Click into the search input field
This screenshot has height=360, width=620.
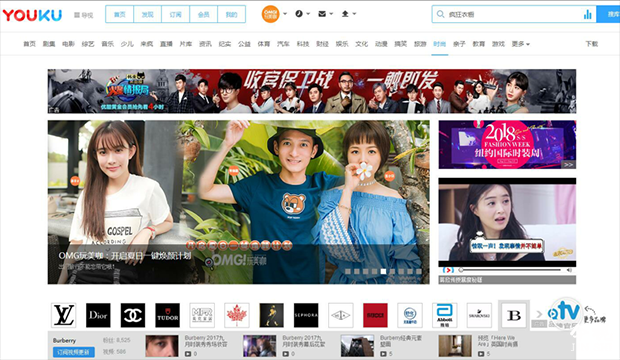514,14
